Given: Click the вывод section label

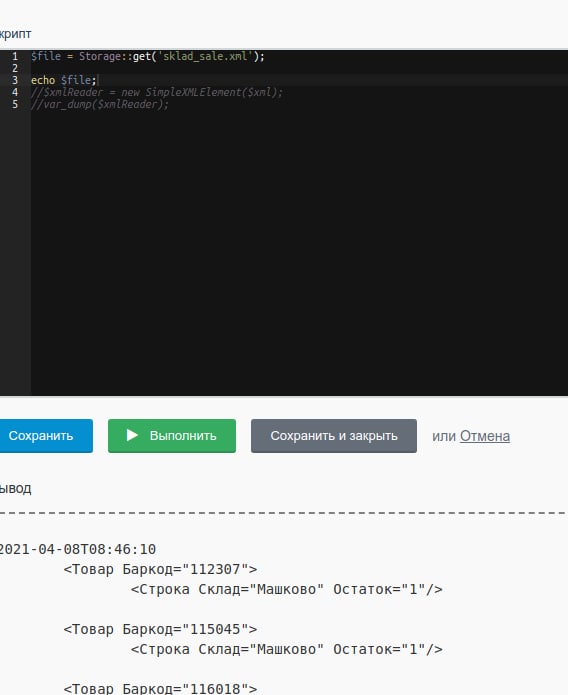Looking at the screenshot, I should [x=16, y=488].
